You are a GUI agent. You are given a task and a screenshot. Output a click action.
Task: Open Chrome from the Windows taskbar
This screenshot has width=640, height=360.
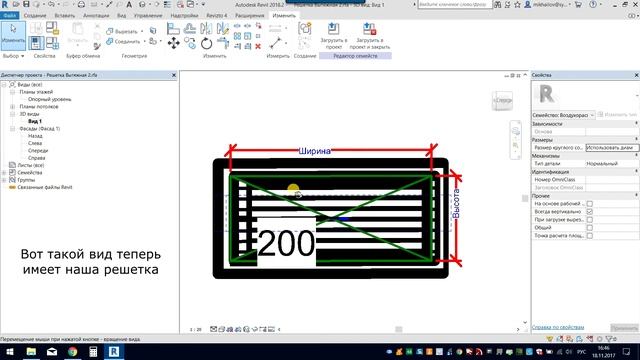[73, 351]
